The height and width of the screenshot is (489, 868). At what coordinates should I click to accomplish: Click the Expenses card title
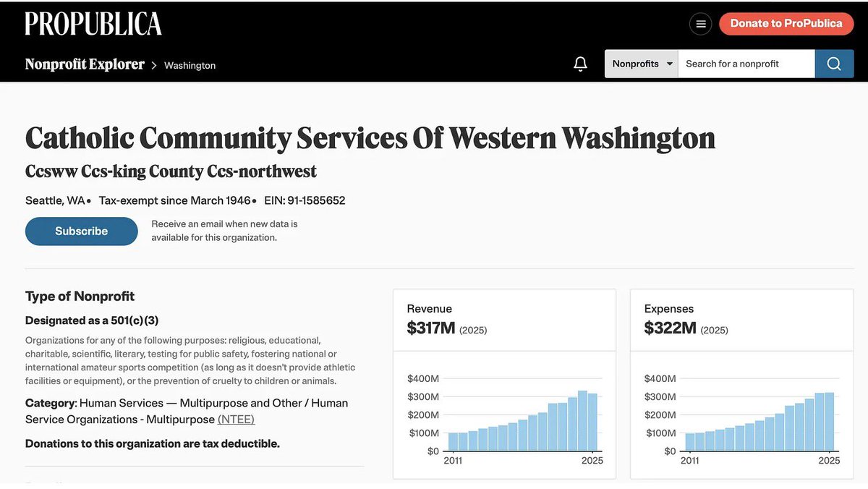669,309
